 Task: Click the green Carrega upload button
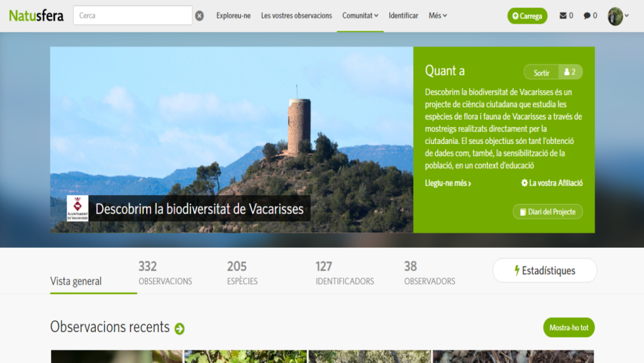pos(527,16)
